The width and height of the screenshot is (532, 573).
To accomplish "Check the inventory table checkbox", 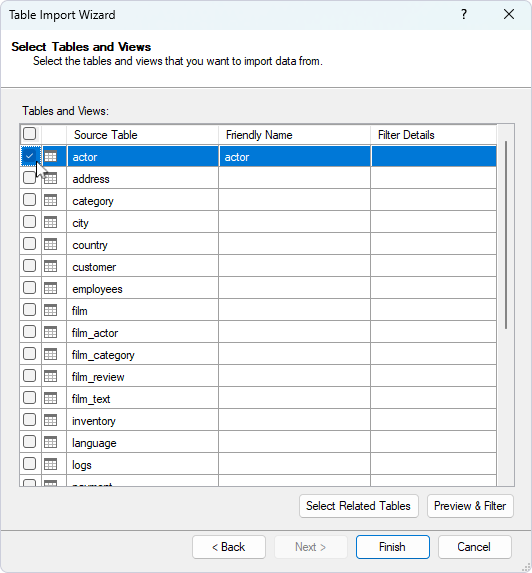I will pyautogui.click(x=29, y=420).
